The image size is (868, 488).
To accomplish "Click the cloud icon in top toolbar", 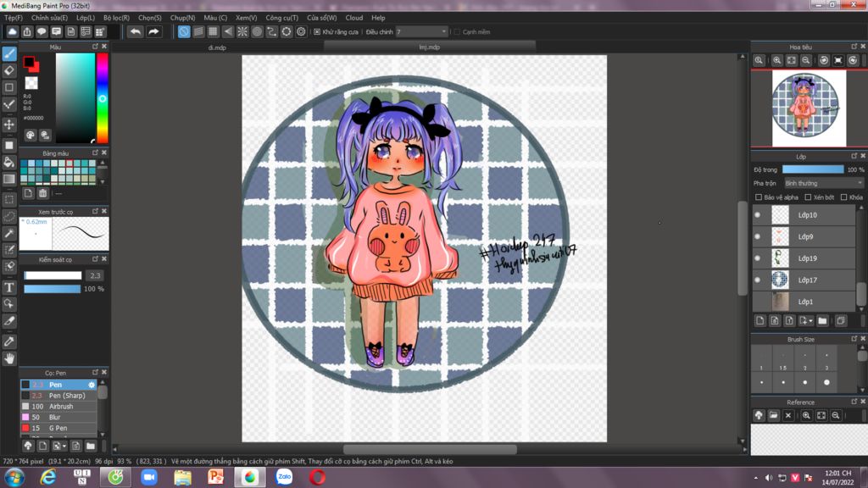I will click(12, 31).
